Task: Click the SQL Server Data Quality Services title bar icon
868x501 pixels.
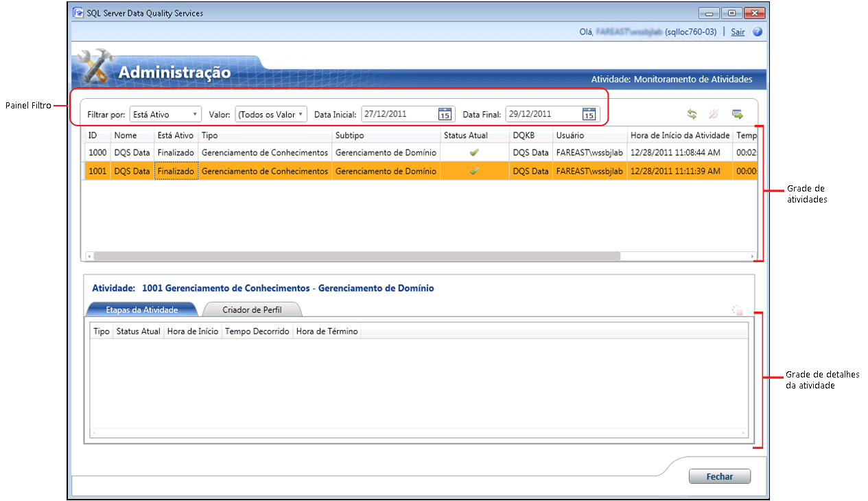Action: click(x=79, y=13)
